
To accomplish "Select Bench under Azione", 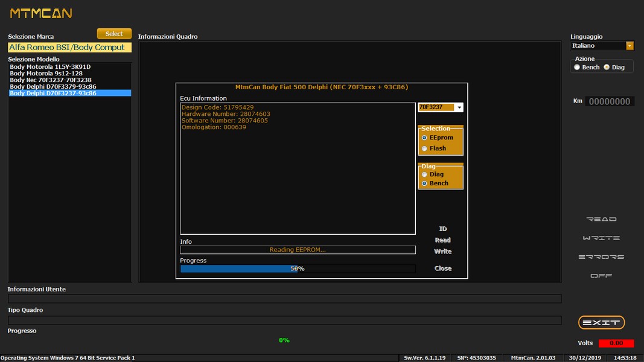I will pyautogui.click(x=577, y=68).
